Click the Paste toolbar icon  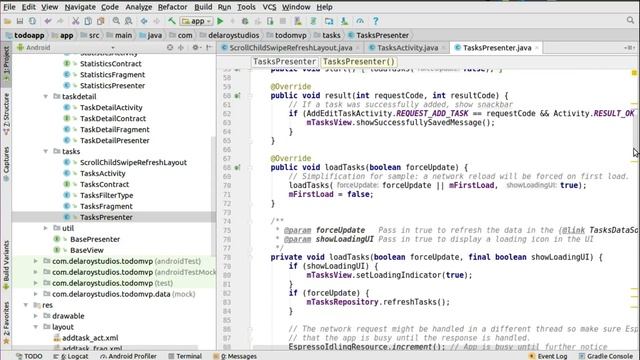click(x=100, y=21)
